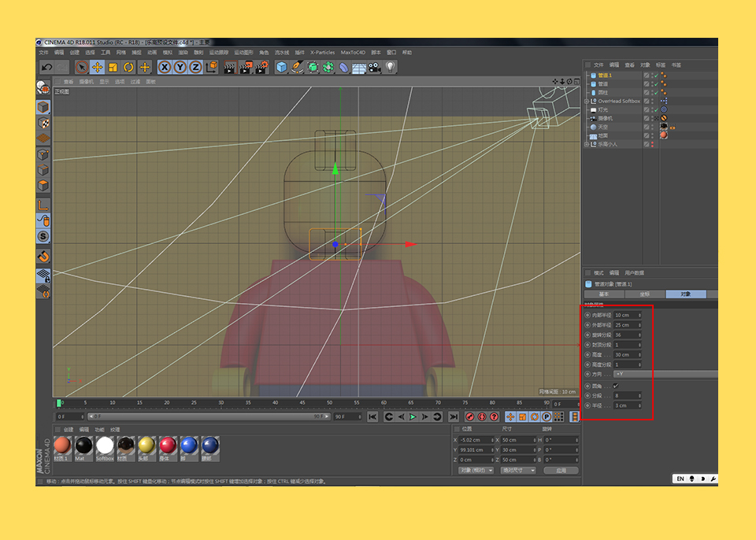Click the S solo icon in left sidebar

point(43,236)
